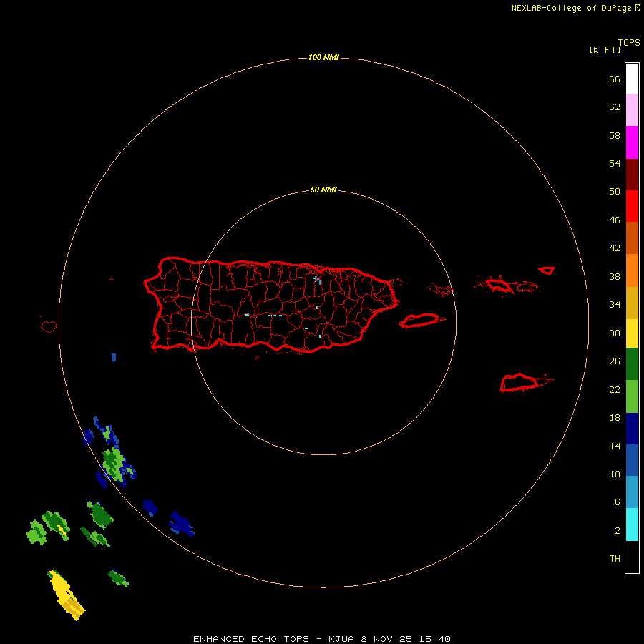Click the 'ENHANCED ECHO TOPS - KJUA' caption
The width and height of the screenshot is (644, 644).
(273, 639)
